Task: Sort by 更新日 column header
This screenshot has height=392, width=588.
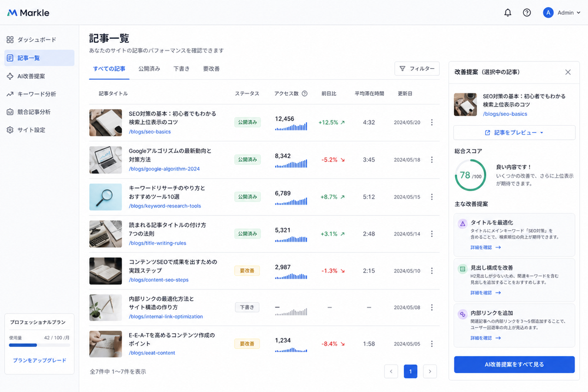Action: (x=405, y=93)
